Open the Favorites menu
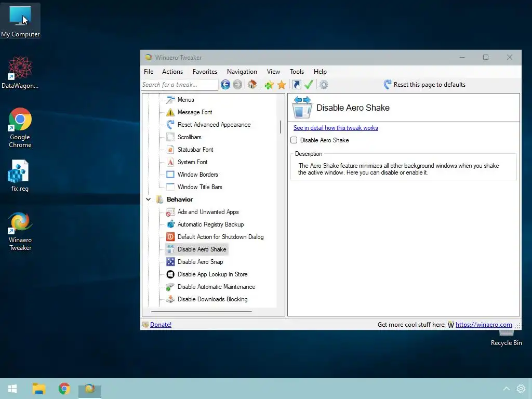 205,72
